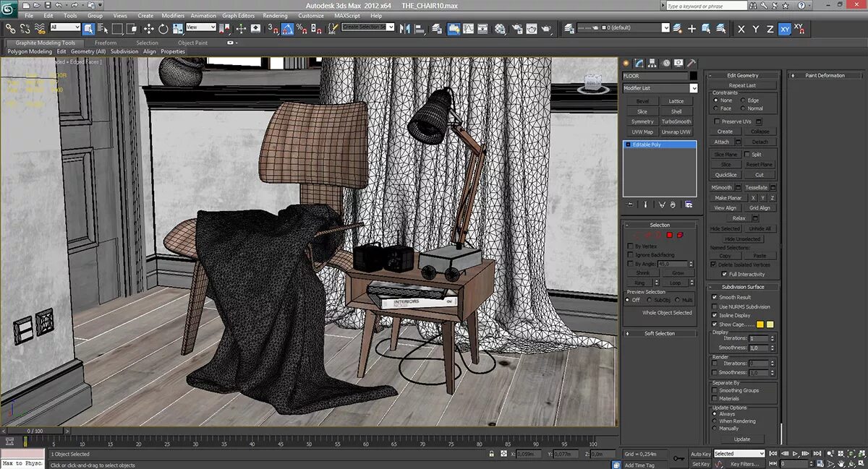Click the Render Setup icon
The height and width of the screenshot is (469, 868).
(518, 29)
